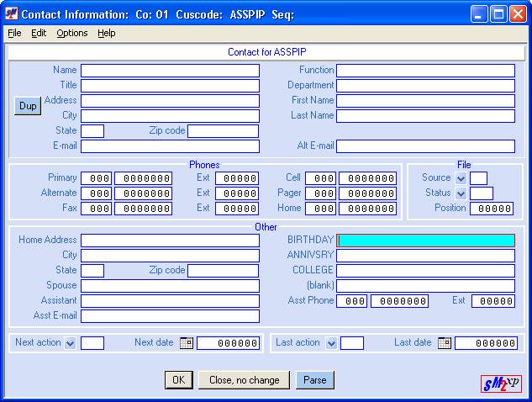Click the Asst Phone Ext field

click(493, 301)
